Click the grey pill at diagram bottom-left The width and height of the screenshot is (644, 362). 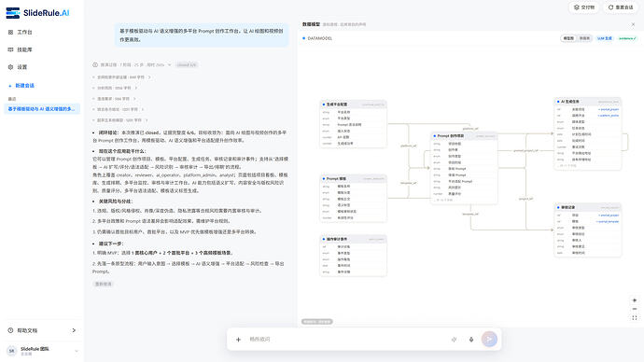[x=317, y=322]
